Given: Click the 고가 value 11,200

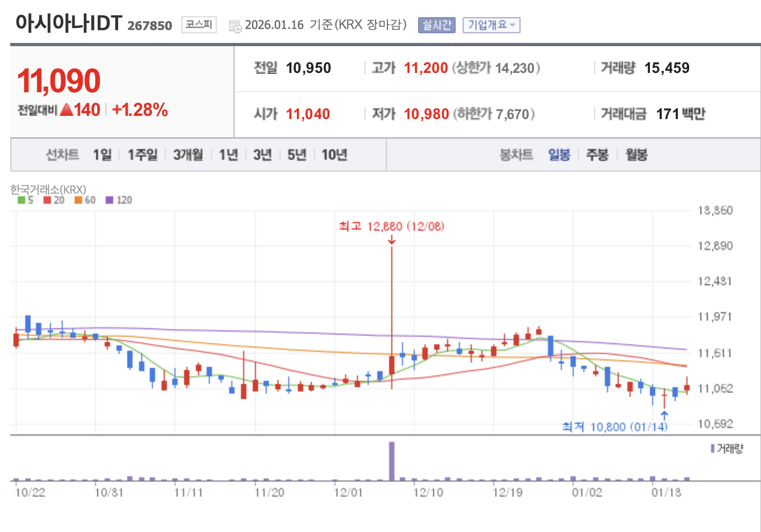Looking at the screenshot, I should tap(426, 68).
